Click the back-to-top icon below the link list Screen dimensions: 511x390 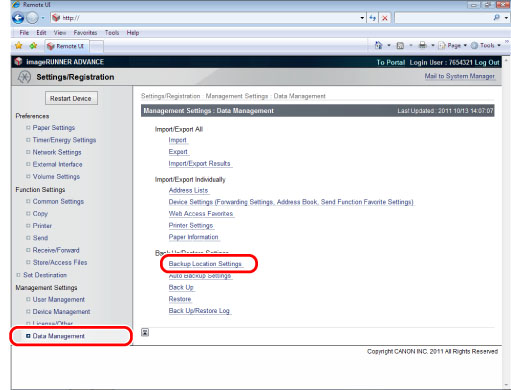point(145,332)
